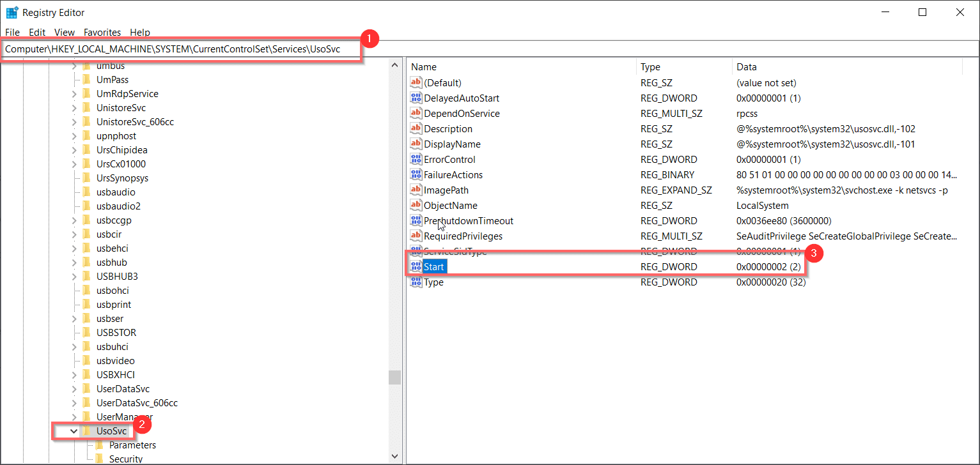Click the ImagePath string value icon
Screen dimensions: 980x465
416,190
